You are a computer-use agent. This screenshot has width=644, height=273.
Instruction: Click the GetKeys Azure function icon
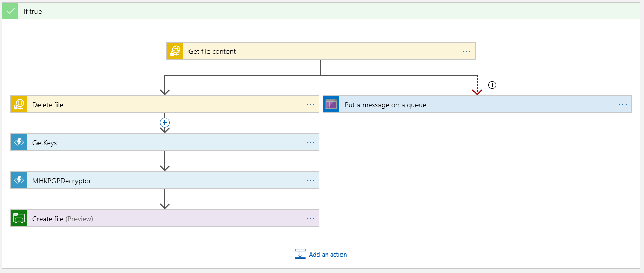pyautogui.click(x=19, y=143)
